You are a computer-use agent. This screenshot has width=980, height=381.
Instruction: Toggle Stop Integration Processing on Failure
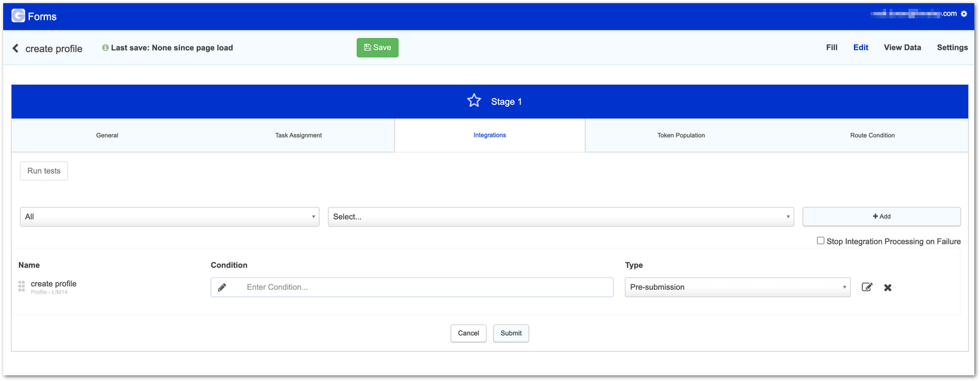pos(820,240)
